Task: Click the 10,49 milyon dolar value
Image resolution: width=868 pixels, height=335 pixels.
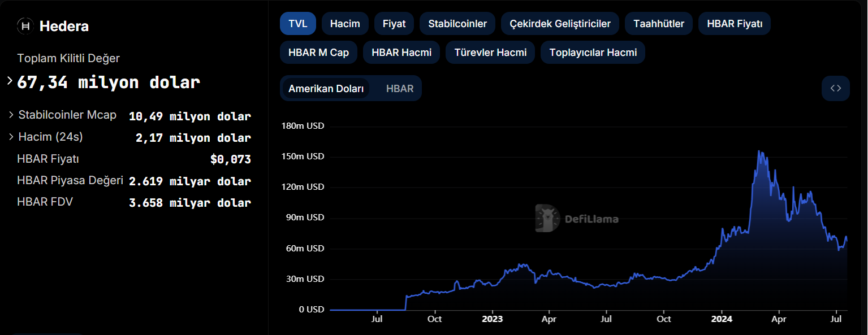Action: (190, 116)
